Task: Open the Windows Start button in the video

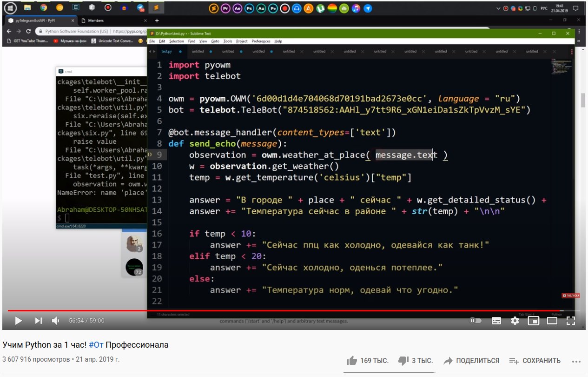Action: pyautogui.click(x=10, y=8)
